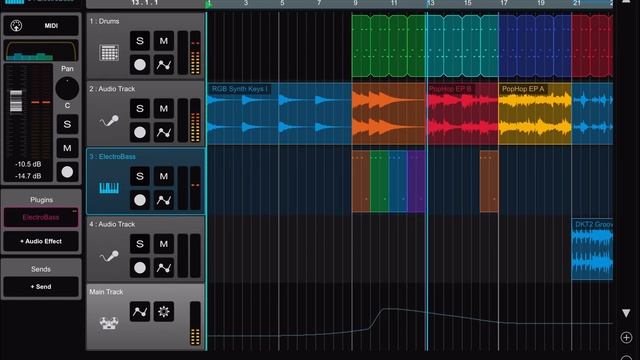Click the Pan knob
Image resolution: width=640 pixels, height=360 pixels.
(x=67, y=88)
